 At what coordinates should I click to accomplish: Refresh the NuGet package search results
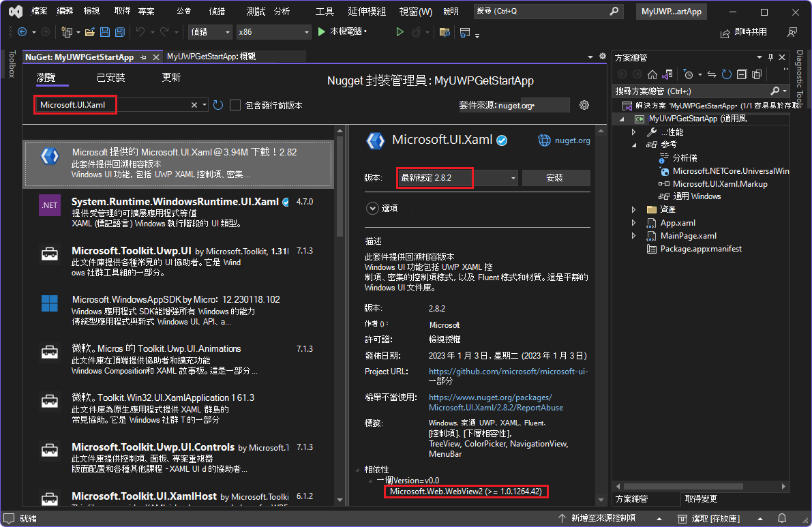coord(219,105)
